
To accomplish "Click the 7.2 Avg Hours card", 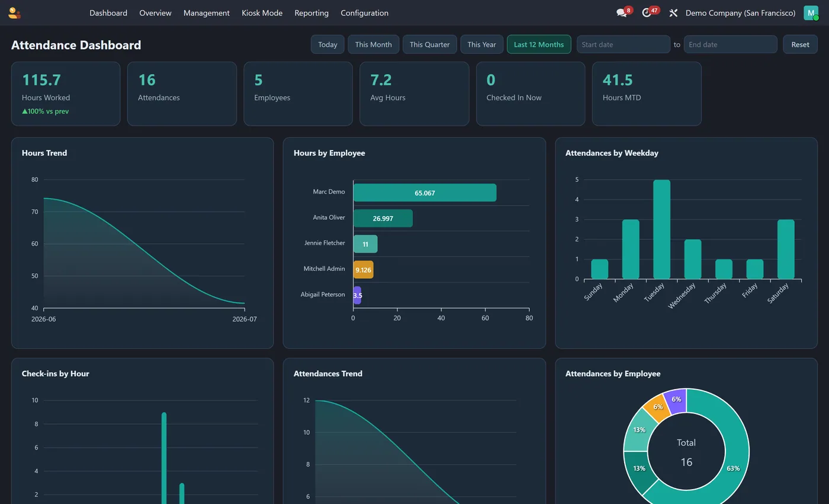I will (x=415, y=94).
